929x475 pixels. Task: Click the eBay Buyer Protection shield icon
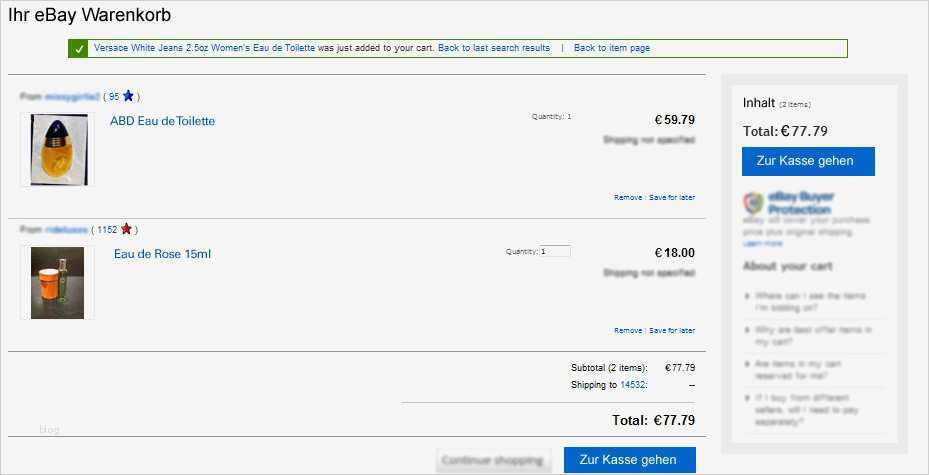pos(753,203)
